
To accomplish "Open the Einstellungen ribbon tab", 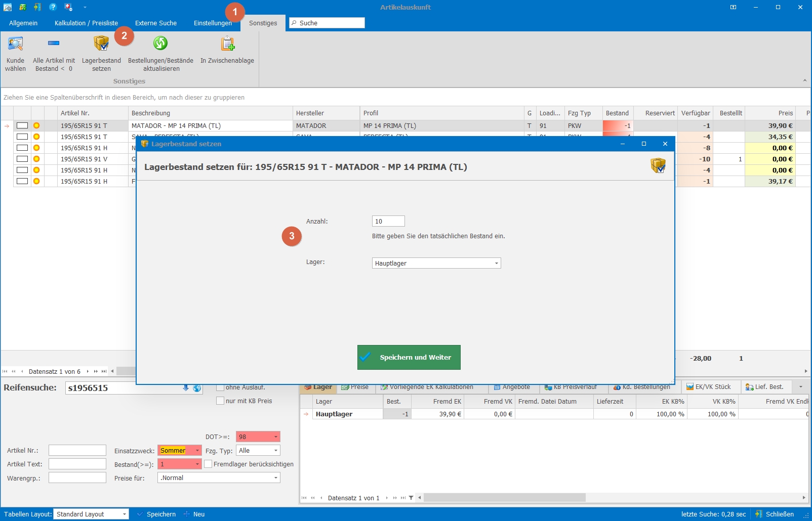I will (213, 23).
